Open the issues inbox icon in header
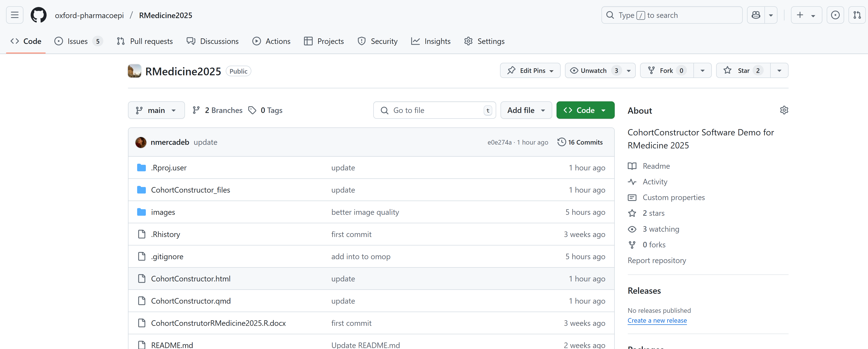 pos(835,15)
